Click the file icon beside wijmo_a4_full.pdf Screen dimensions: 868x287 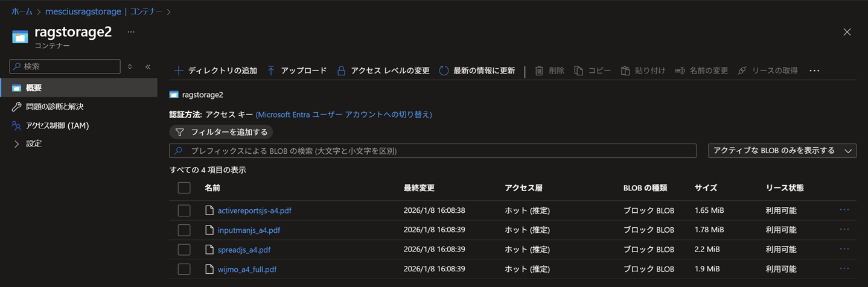click(209, 269)
